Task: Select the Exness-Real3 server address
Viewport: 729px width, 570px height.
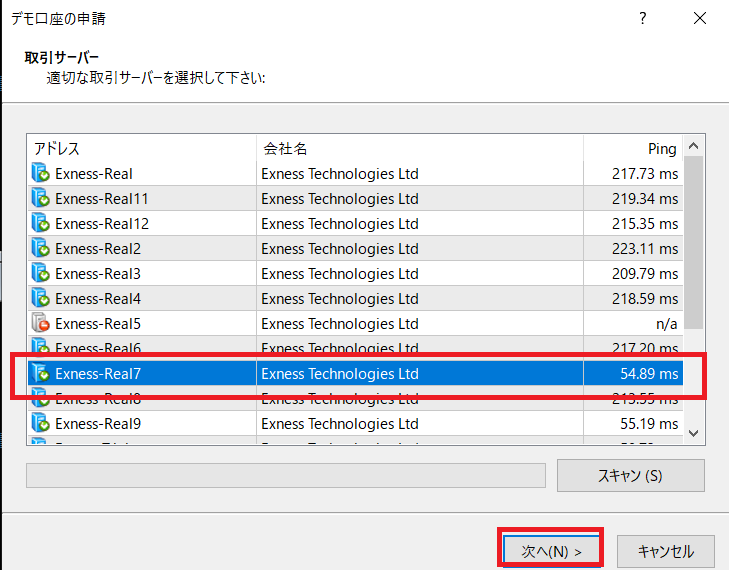Action: (98, 274)
